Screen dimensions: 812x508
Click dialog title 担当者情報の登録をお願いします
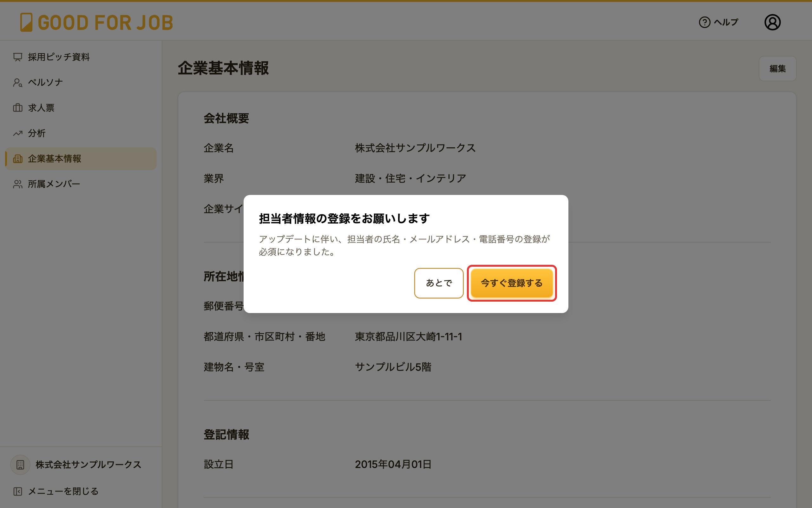coord(344,218)
